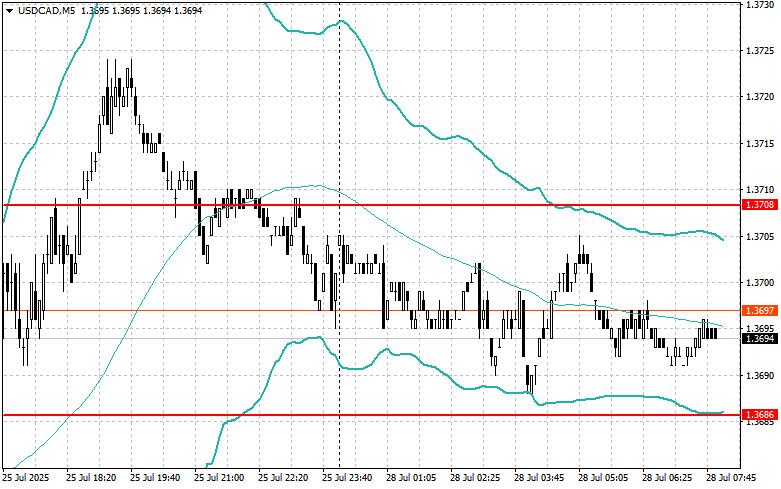Select the red 1.3686 price level label
This screenshot has height=489, width=781.
click(x=760, y=415)
